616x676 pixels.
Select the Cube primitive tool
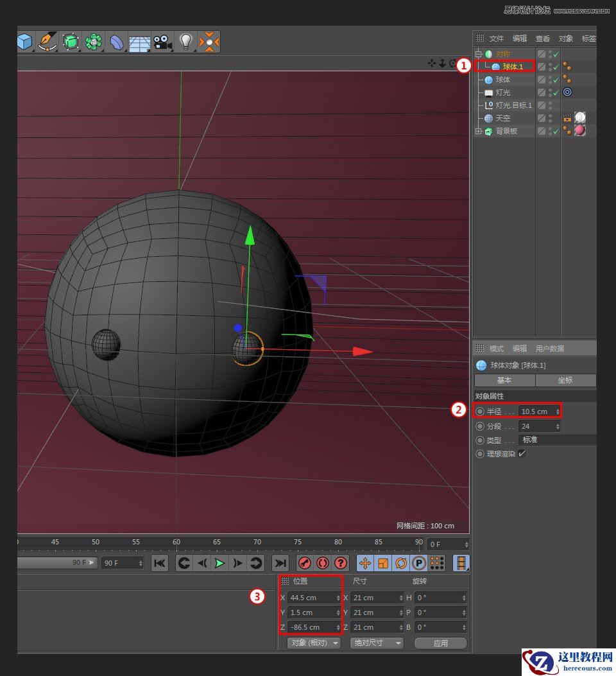pyautogui.click(x=24, y=42)
